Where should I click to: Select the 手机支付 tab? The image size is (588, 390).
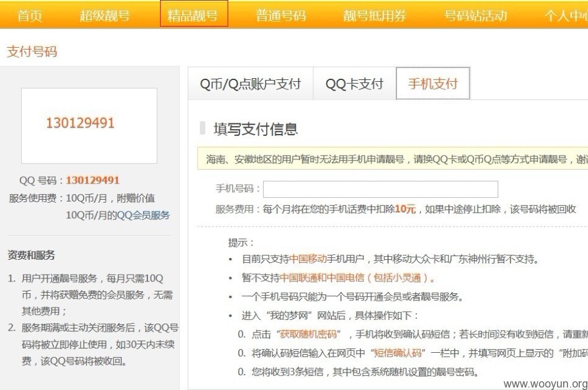tap(433, 84)
